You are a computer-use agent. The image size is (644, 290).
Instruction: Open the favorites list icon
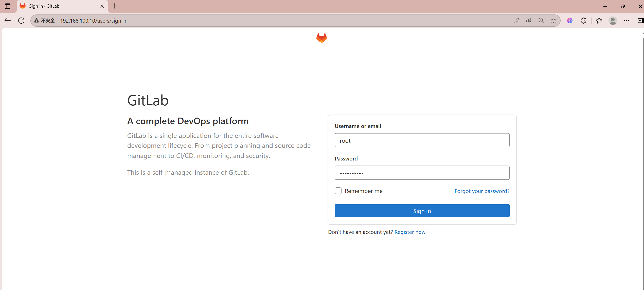pyautogui.click(x=599, y=21)
